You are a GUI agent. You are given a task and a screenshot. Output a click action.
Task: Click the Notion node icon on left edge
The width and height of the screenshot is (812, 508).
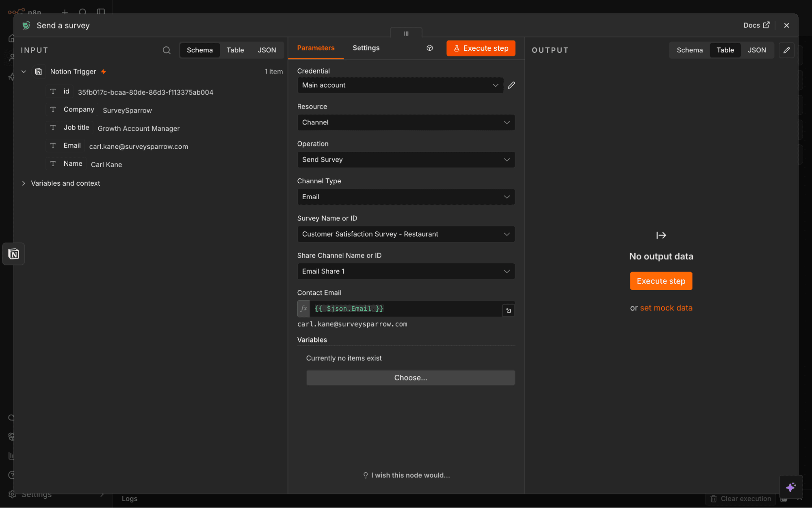pos(13,254)
